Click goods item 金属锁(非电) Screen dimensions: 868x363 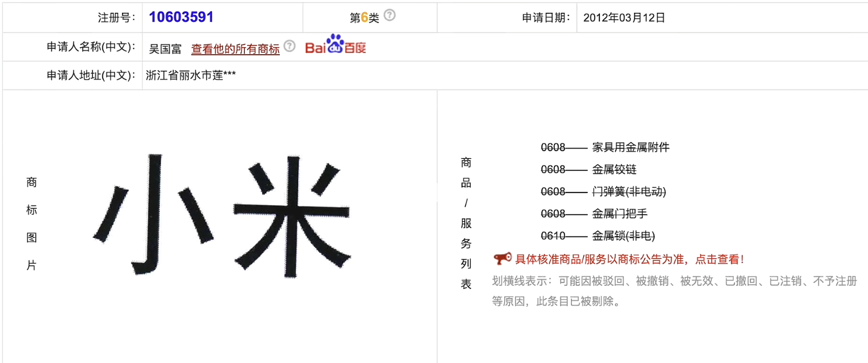[624, 236]
